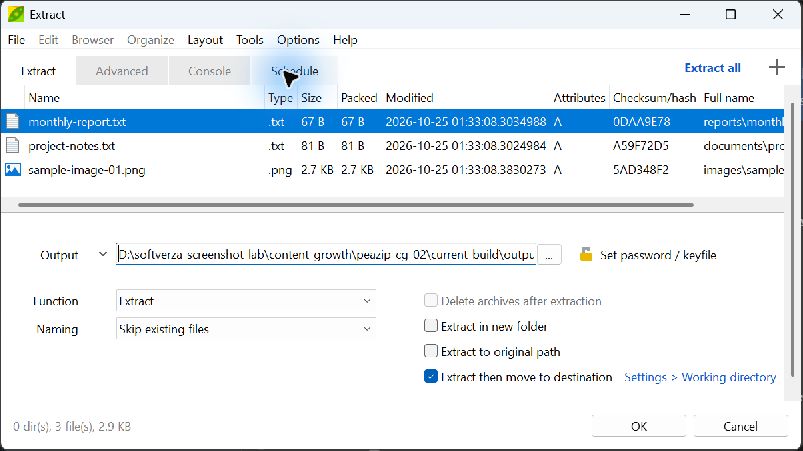This screenshot has width=803, height=451.
Task: Open the Layout menu
Action: pyautogui.click(x=205, y=40)
